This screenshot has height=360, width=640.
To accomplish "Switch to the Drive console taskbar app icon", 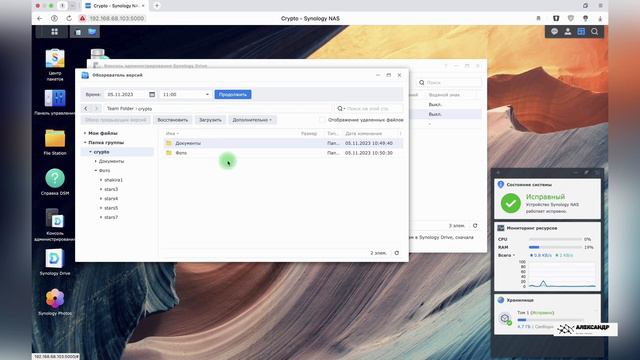I will pos(78,31).
